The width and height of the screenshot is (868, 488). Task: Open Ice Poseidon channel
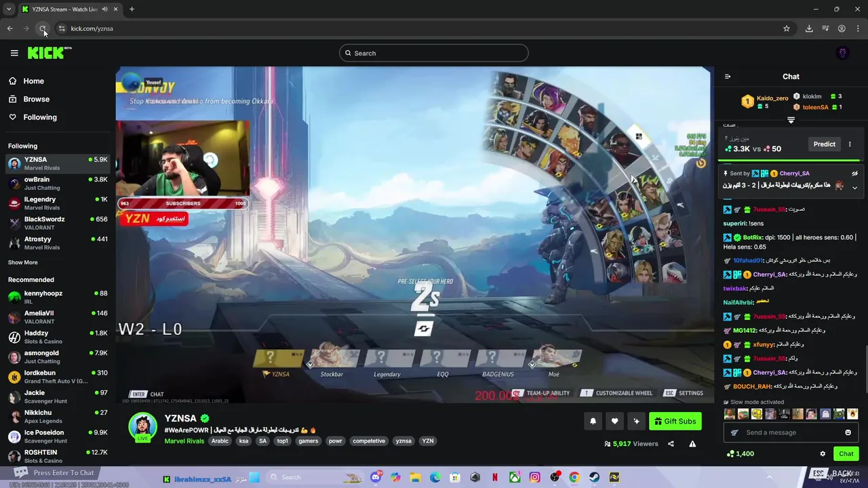[57, 436]
